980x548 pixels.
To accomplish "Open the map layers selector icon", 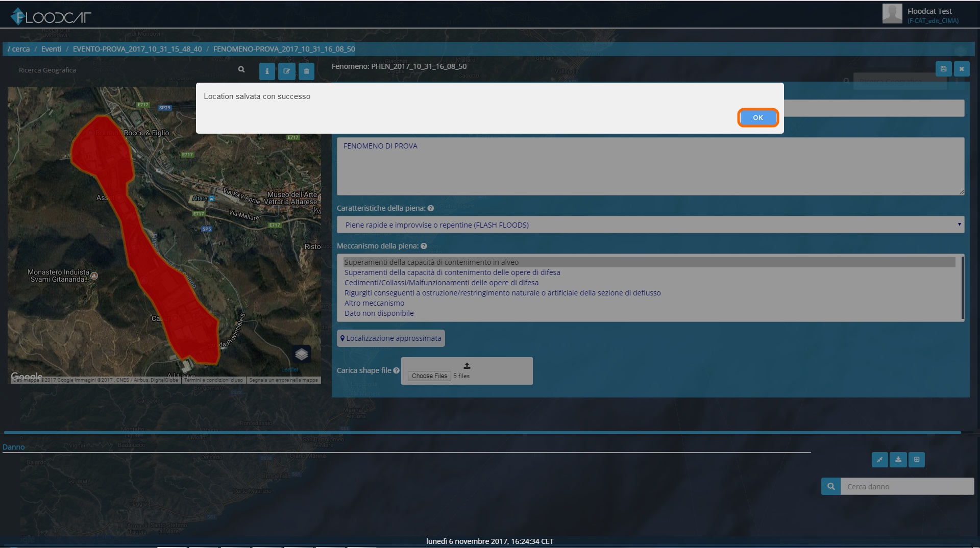I will [x=302, y=354].
